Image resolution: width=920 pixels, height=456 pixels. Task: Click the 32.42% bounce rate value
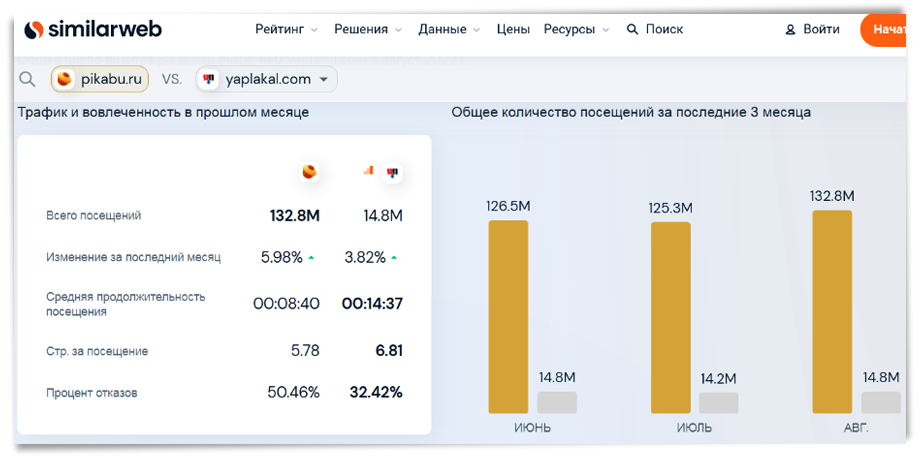(376, 393)
